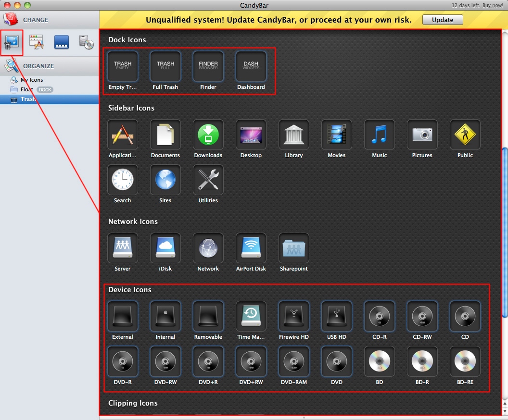Select the Utilities tools icon
Screen dimensions: 508x420
(208, 180)
